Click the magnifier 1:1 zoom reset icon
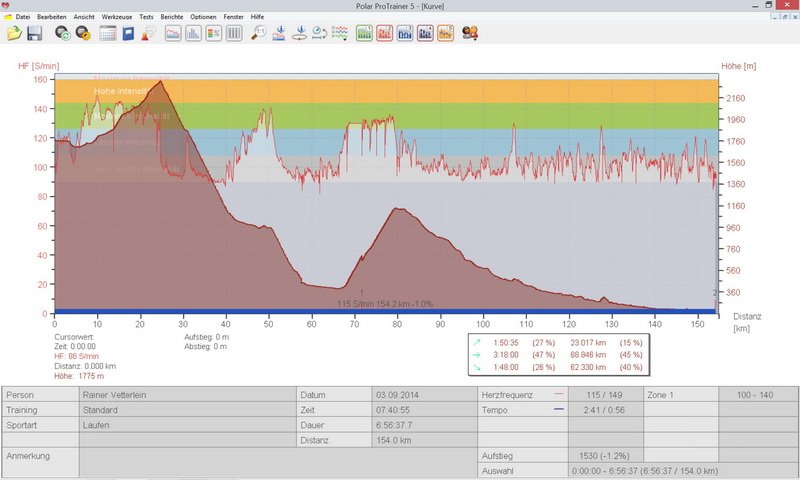 [258, 33]
